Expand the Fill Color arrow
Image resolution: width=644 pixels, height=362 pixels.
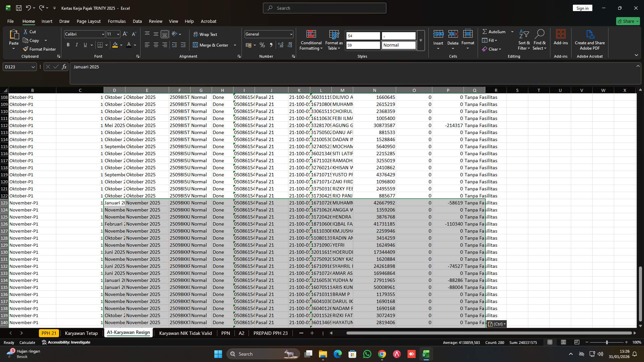pos(121,45)
